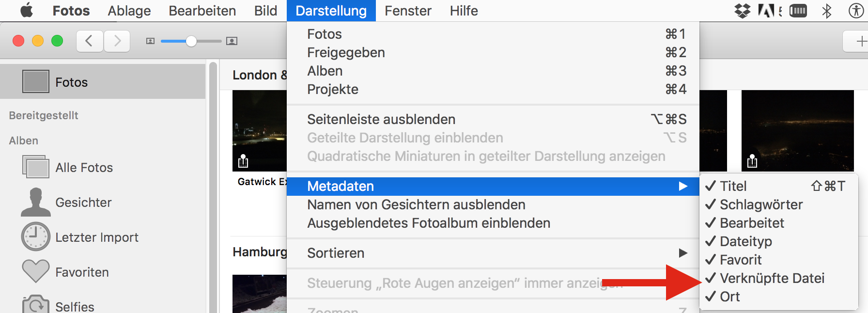Select the Fotos sidebar item
The height and width of the screenshot is (313, 868).
[71, 82]
